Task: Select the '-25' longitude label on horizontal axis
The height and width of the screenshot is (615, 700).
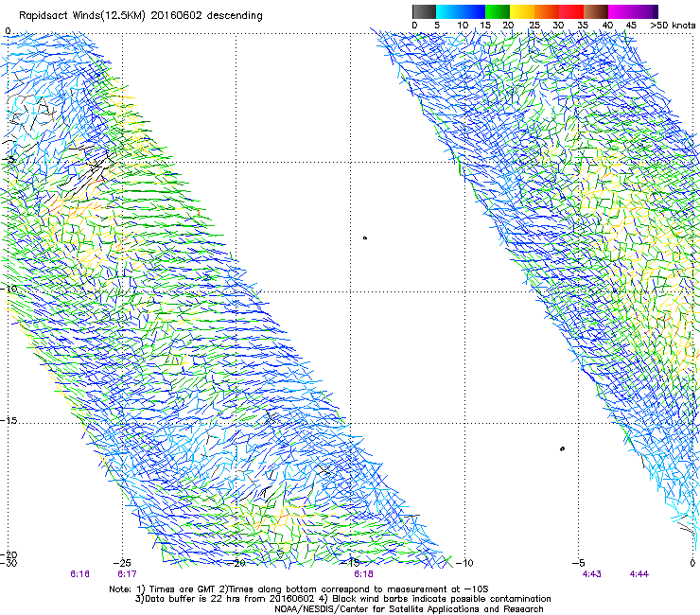Action: point(122,563)
